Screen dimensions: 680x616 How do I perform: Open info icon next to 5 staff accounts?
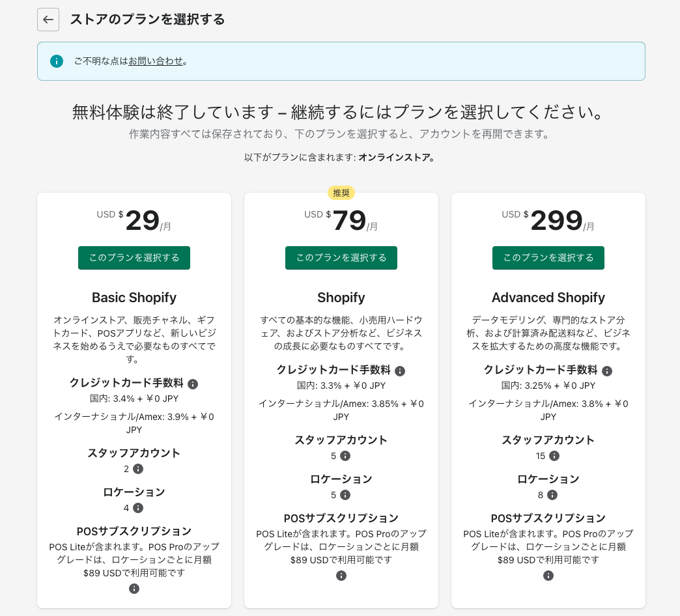[x=345, y=456]
